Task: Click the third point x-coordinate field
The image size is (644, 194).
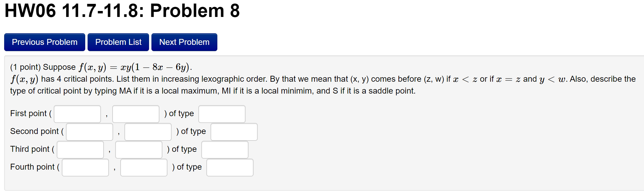Action: tap(80, 149)
